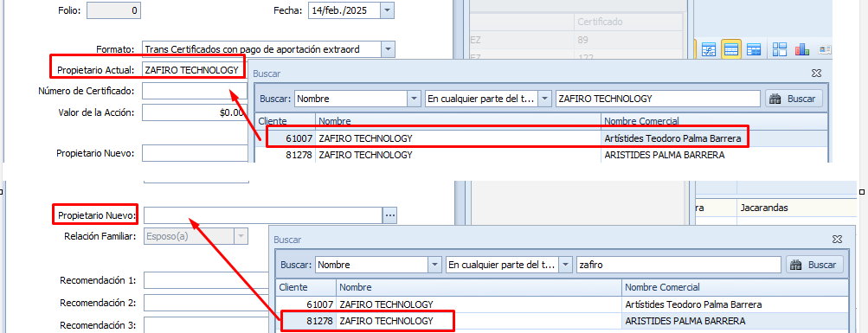Click the contact card view icon
Screen dimensions: 868x333
(824, 50)
